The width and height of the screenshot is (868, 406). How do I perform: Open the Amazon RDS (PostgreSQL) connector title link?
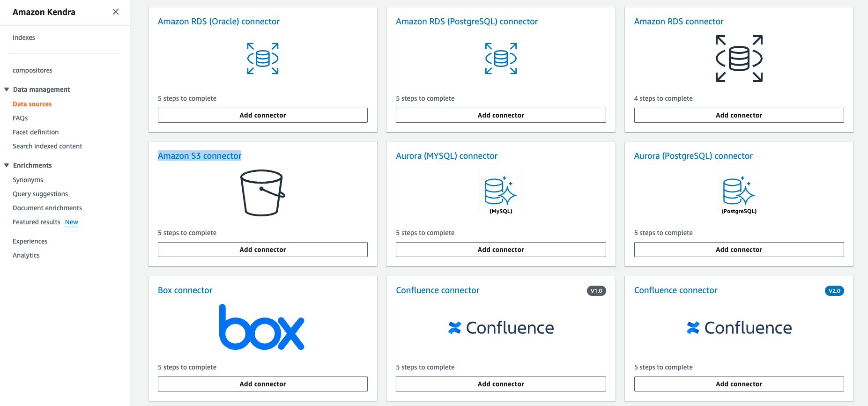pos(467,22)
